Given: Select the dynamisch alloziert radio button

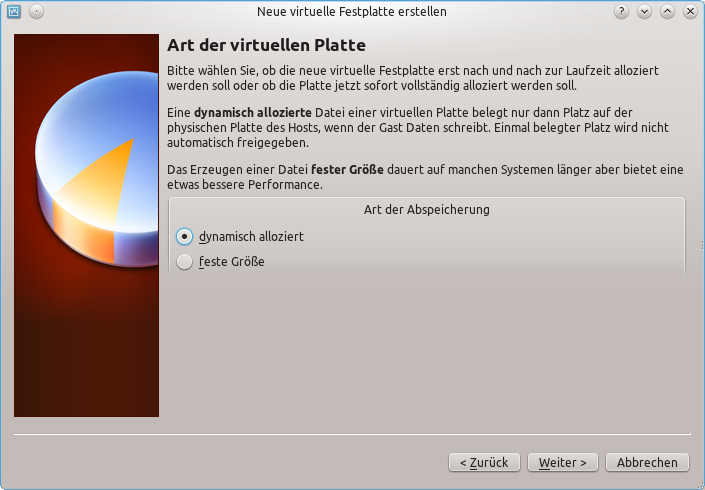Looking at the screenshot, I should [184, 237].
